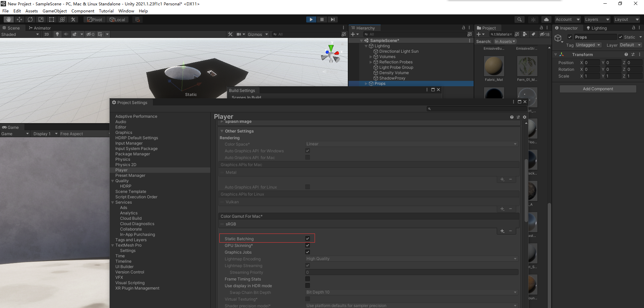Select the Move tool
Image resolution: width=644 pixels, height=308 pixels.
19,19
